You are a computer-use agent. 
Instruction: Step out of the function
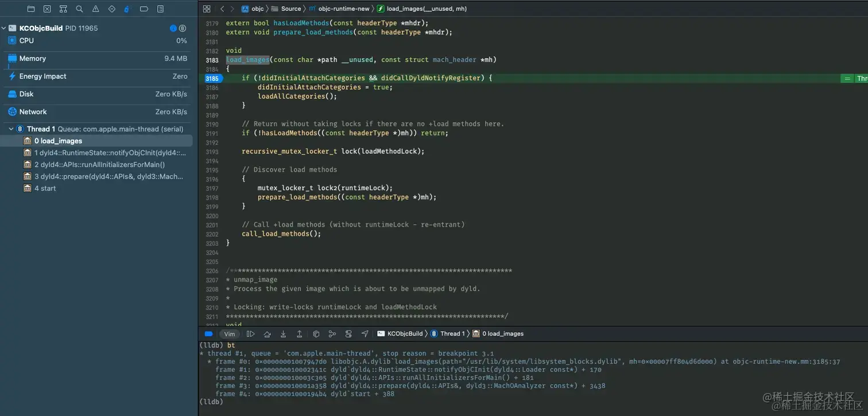pos(299,334)
